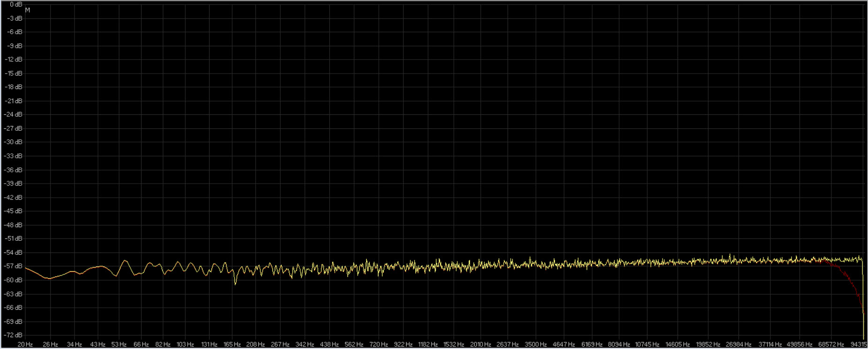Click the 49856 Hz frequency label
The width and height of the screenshot is (868, 349).
(x=800, y=345)
